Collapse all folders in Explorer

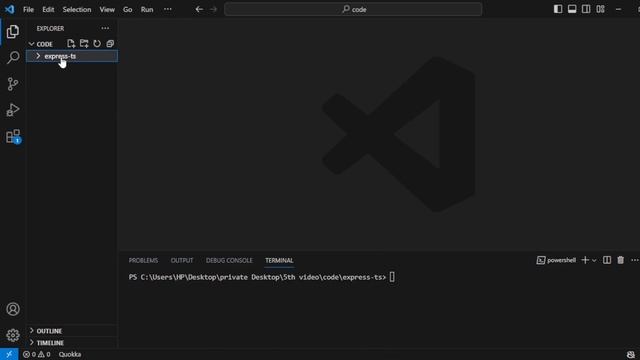pos(110,44)
